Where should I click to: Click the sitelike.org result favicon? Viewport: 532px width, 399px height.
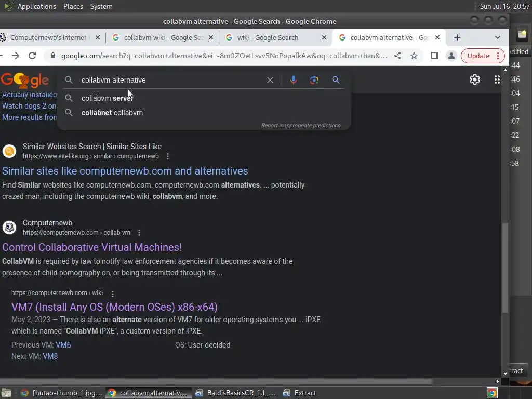tap(9, 151)
